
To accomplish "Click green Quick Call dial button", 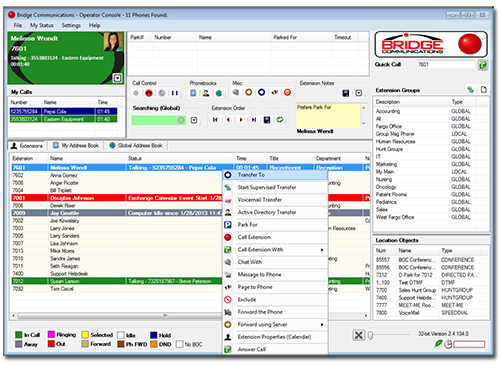I will (x=483, y=65).
